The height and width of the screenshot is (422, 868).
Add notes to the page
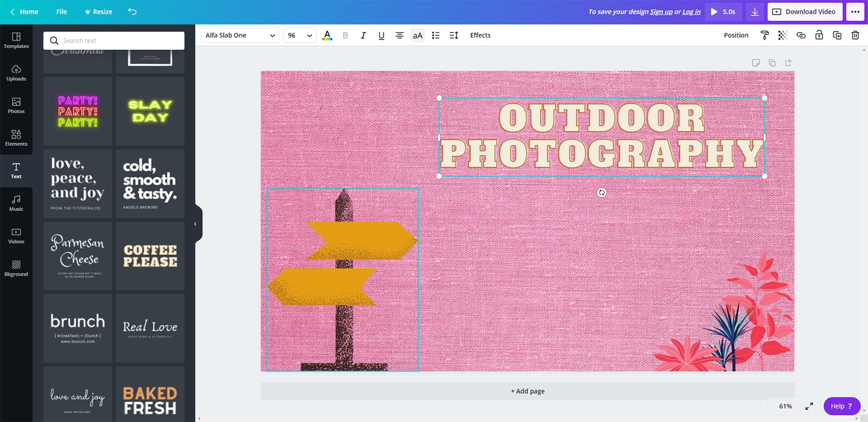pos(756,63)
